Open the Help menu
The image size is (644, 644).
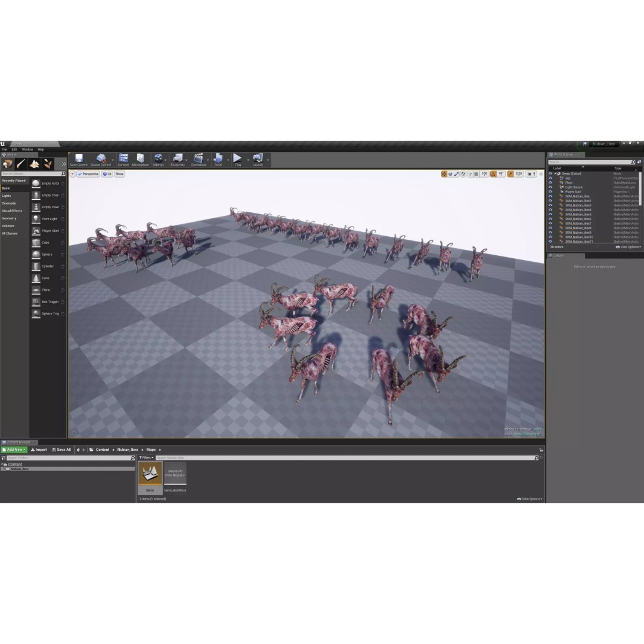[41, 150]
